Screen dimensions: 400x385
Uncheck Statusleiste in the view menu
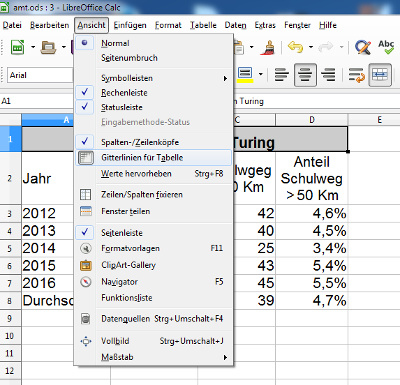pyautogui.click(x=153, y=107)
